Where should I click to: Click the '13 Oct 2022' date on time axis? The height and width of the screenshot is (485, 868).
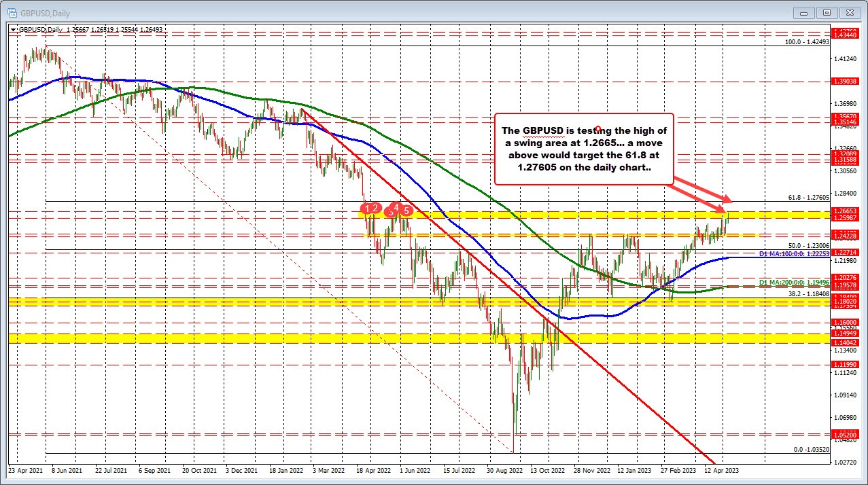(549, 469)
